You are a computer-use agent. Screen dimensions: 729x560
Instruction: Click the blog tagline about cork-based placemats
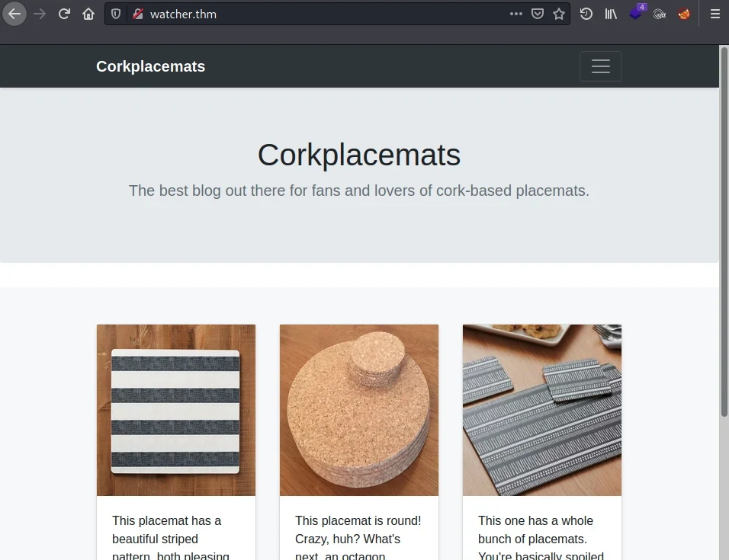(359, 190)
